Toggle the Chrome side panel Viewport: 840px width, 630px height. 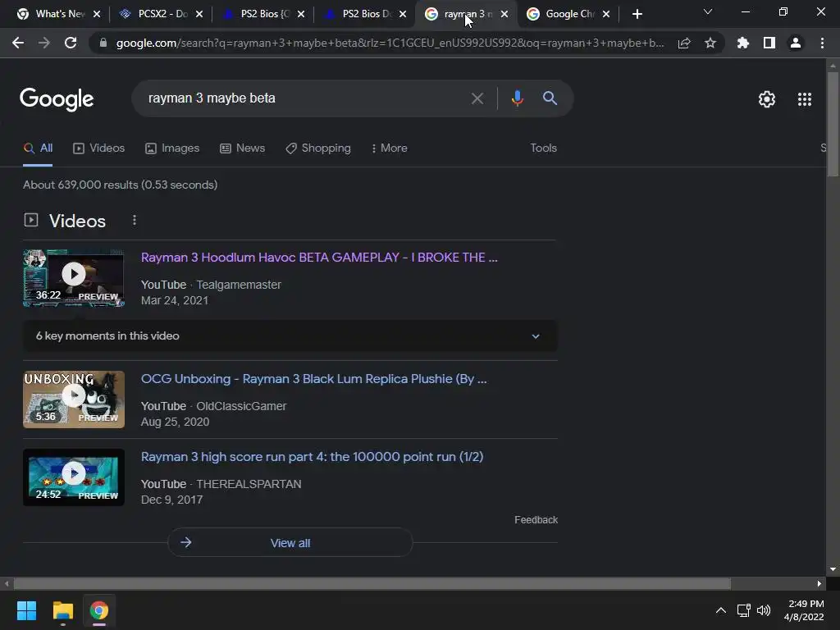pos(769,43)
